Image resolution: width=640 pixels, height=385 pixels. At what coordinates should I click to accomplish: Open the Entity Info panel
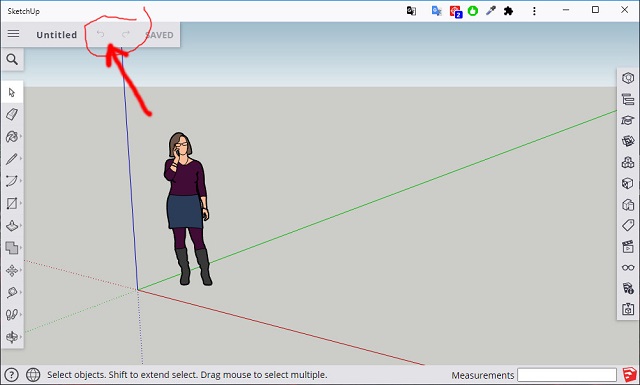click(x=628, y=78)
